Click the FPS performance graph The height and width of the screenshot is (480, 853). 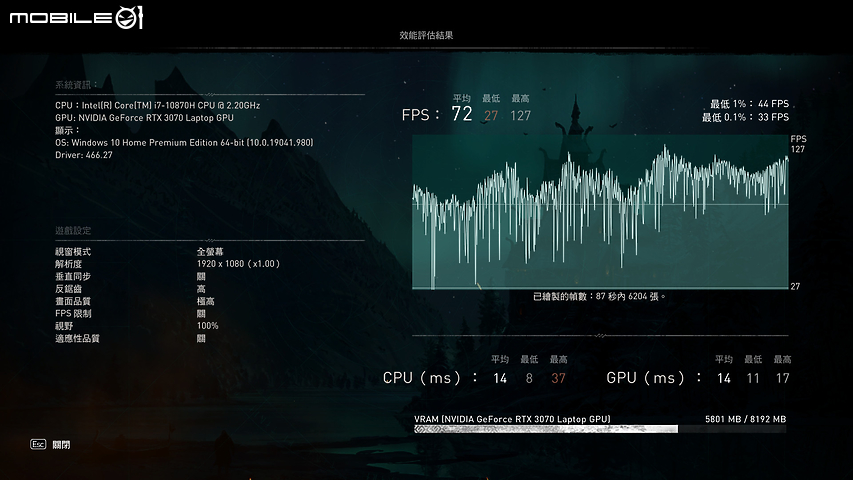(x=600, y=212)
